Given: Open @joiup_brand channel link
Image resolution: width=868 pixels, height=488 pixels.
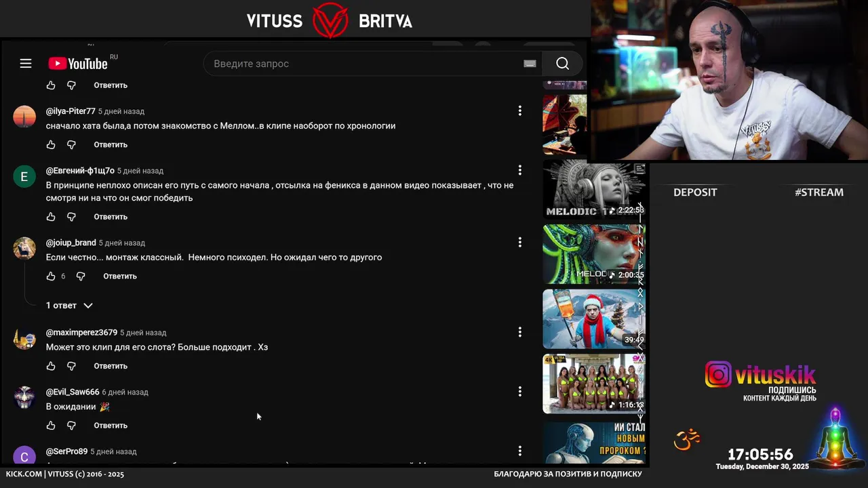Looking at the screenshot, I should 71,243.
